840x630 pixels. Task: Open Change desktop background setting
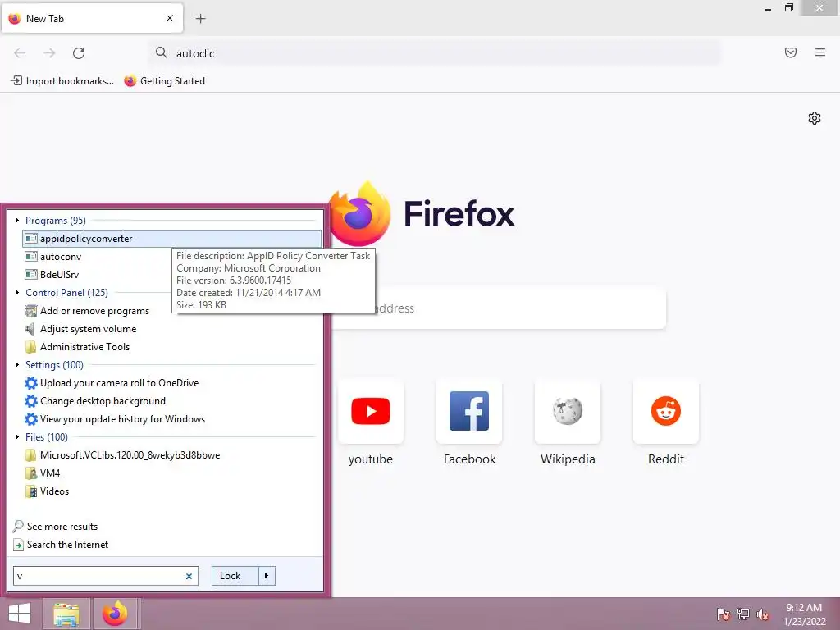[x=95, y=401]
